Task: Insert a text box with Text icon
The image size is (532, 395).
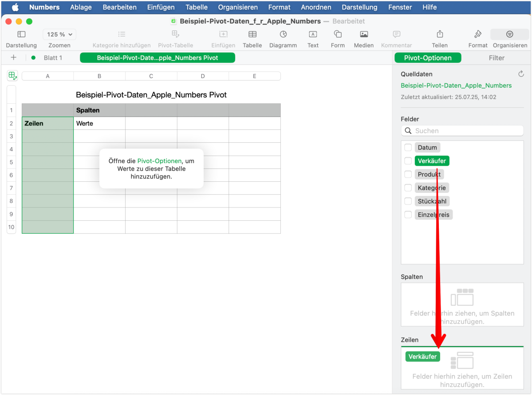Action: pyautogui.click(x=313, y=34)
